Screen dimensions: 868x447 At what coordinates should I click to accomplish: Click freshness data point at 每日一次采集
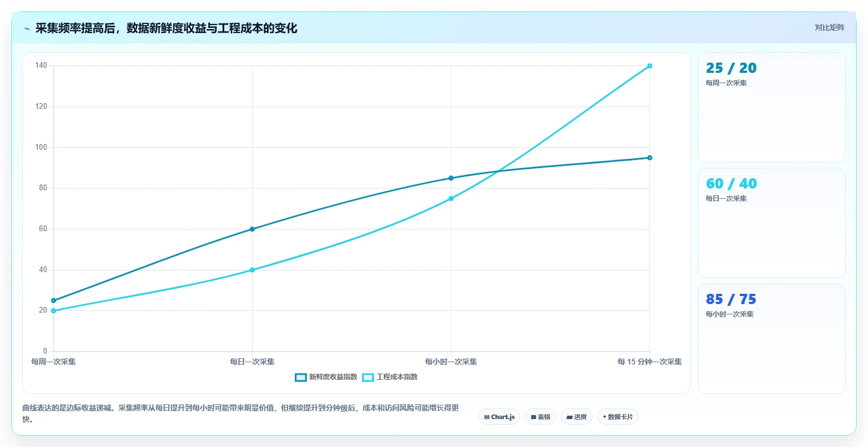tap(252, 229)
